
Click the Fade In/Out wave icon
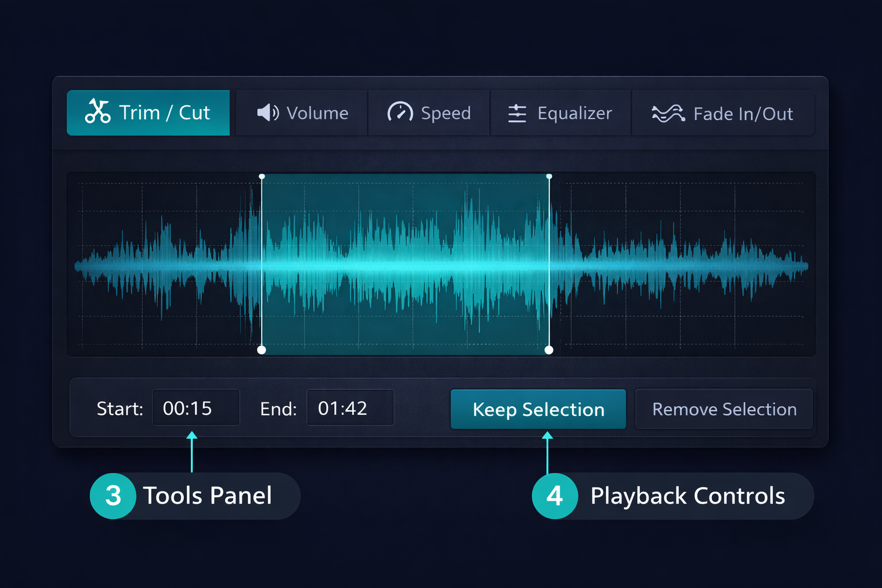pos(668,113)
